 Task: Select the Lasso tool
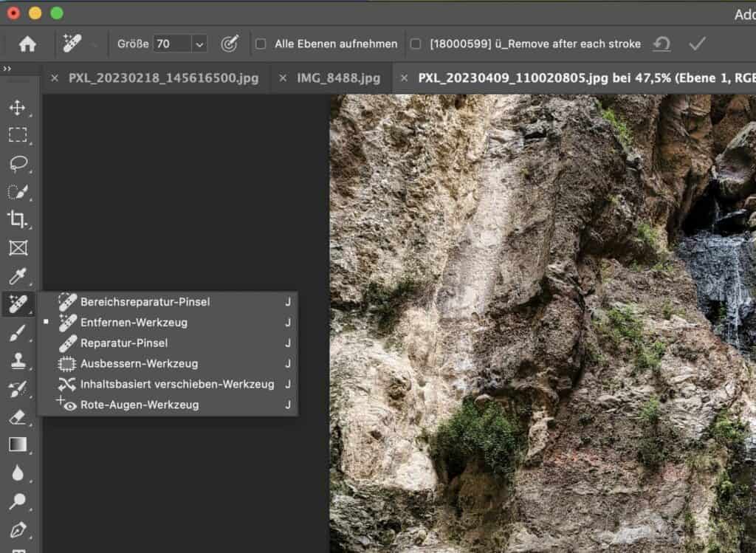coord(18,163)
